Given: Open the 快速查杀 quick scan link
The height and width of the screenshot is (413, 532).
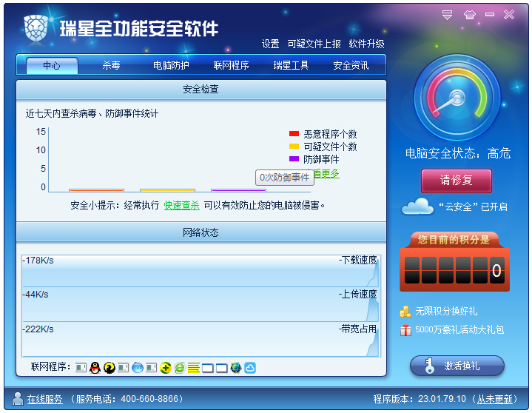Looking at the screenshot, I should click(181, 205).
